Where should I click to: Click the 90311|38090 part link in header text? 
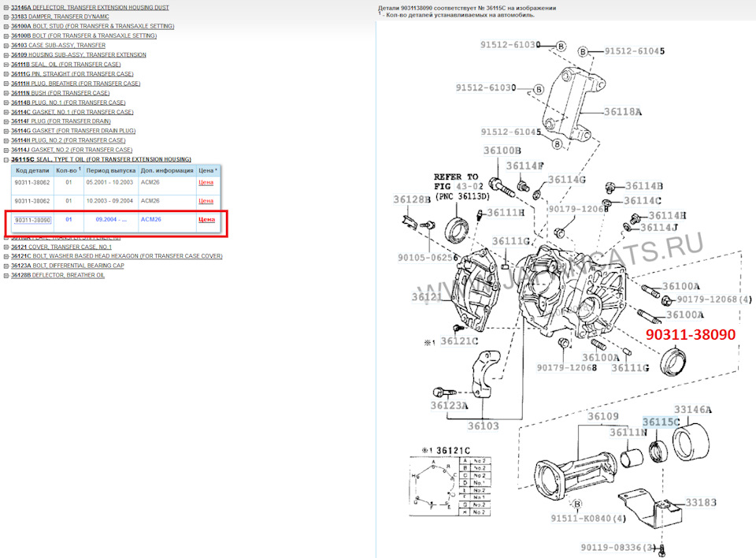click(x=415, y=7)
